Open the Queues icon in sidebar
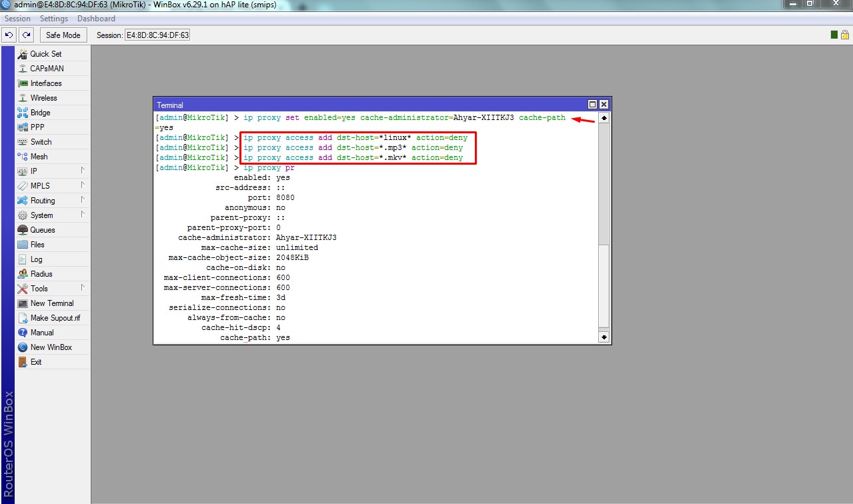The image size is (853, 504). (23, 230)
